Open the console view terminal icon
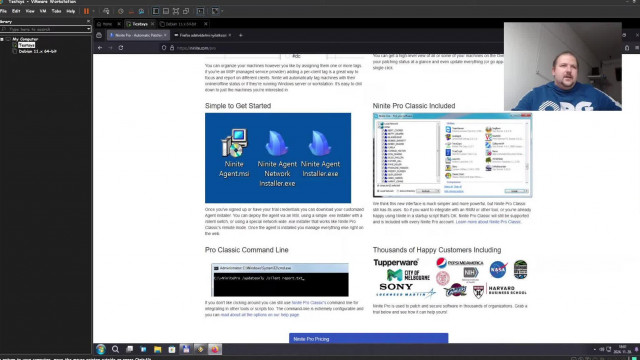This screenshot has width=640, height=360. (x=200, y=11)
